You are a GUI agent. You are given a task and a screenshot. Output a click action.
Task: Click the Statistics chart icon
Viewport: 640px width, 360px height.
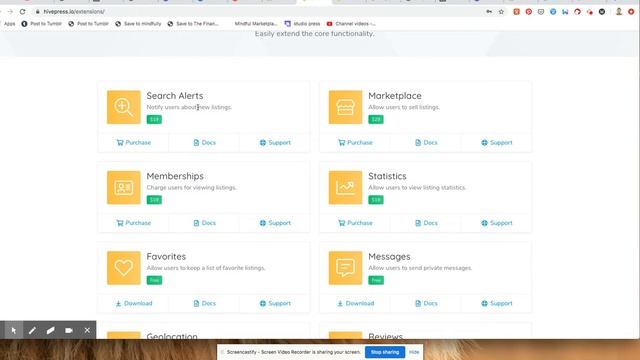click(345, 188)
